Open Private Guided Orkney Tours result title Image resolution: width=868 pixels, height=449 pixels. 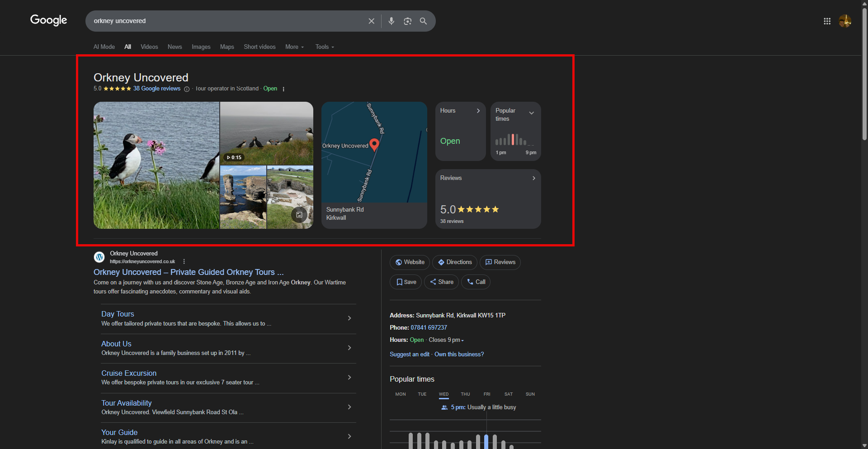click(x=189, y=272)
